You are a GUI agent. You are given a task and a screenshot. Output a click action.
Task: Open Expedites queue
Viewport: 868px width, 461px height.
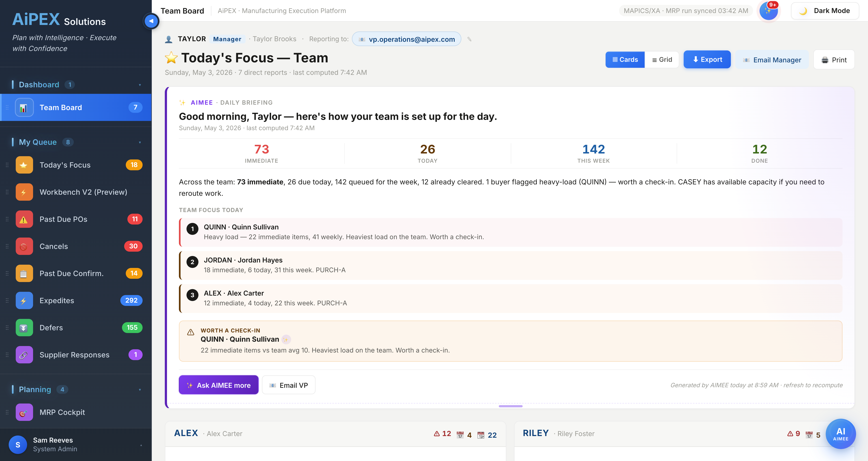click(76, 301)
